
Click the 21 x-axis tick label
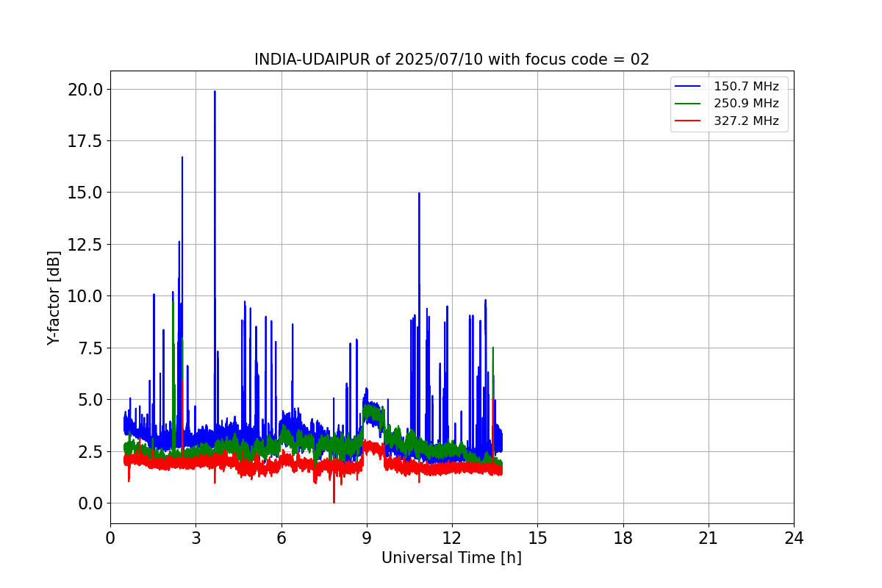tap(709, 538)
